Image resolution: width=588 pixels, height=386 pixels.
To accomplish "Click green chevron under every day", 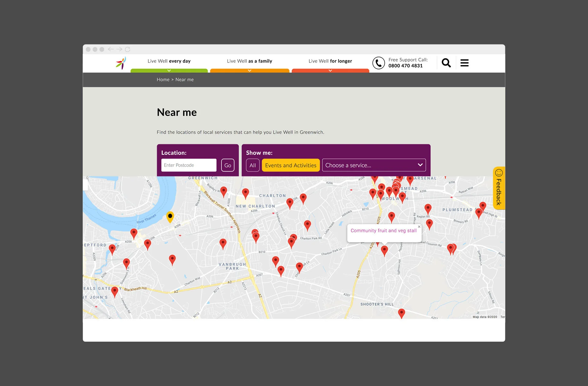I will [x=169, y=71].
